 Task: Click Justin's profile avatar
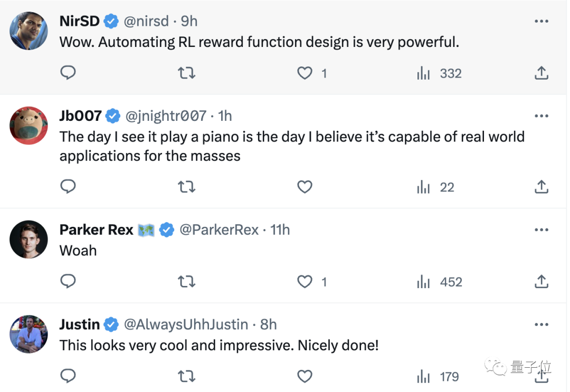[29, 334]
